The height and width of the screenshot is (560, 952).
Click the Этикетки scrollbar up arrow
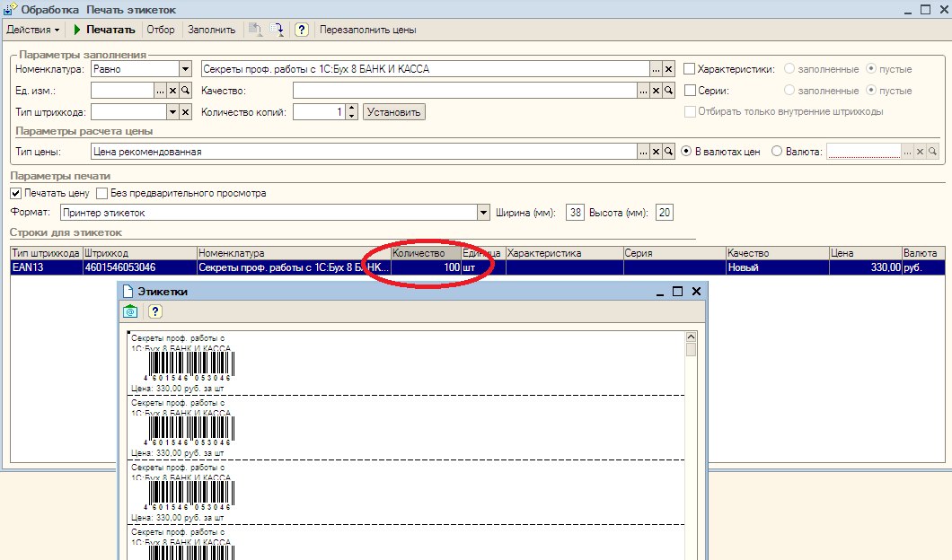tap(691, 337)
